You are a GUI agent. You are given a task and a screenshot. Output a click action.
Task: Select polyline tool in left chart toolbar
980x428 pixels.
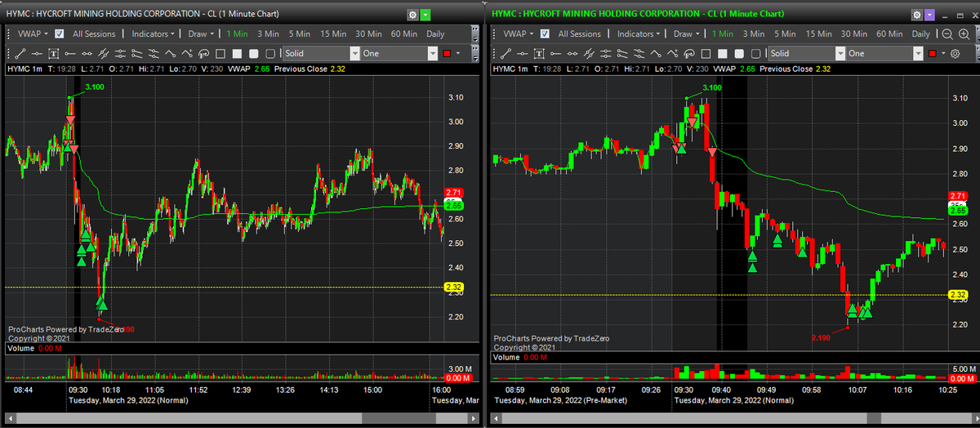[x=170, y=53]
